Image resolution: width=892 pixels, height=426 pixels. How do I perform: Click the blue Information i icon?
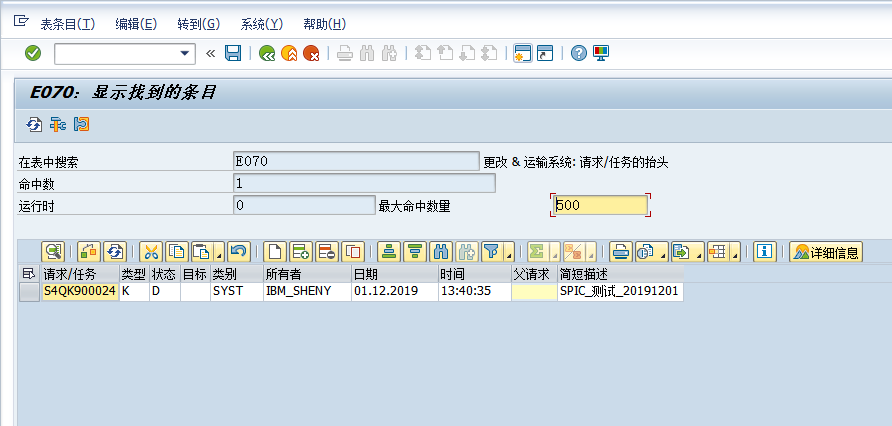point(765,251)
